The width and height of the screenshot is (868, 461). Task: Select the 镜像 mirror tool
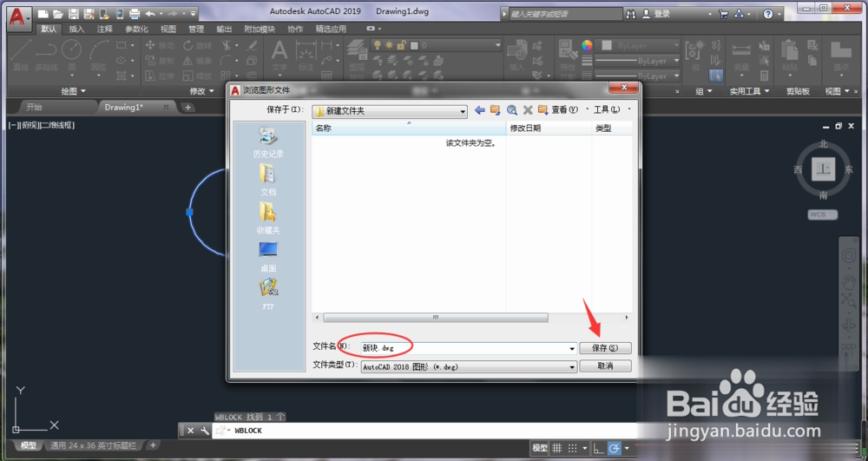[x=197, y=61]
